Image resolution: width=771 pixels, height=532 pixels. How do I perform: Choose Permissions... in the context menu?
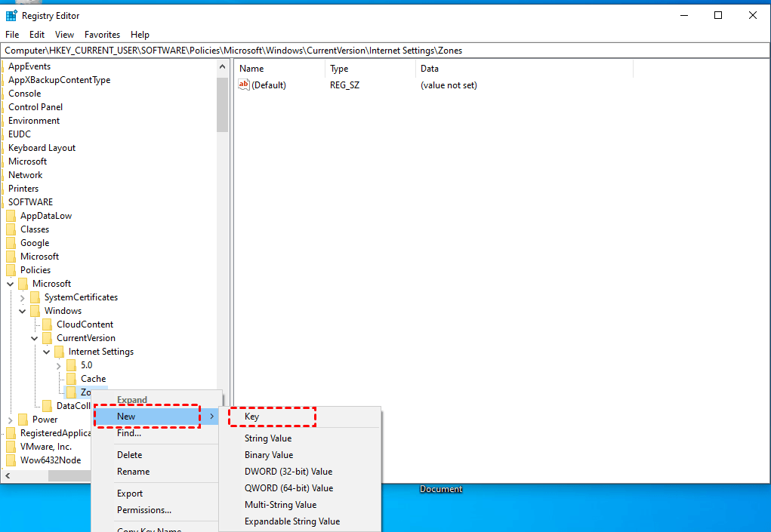156,510
